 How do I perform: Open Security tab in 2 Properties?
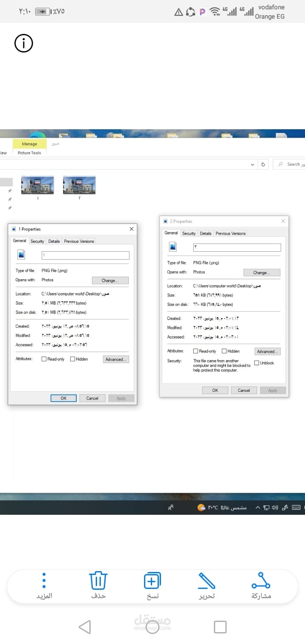coord(189,233)
